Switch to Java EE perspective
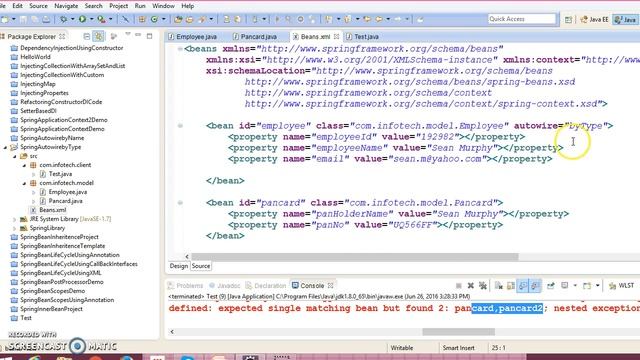Screen dimensions: 640x360 (x=594, y=19)
